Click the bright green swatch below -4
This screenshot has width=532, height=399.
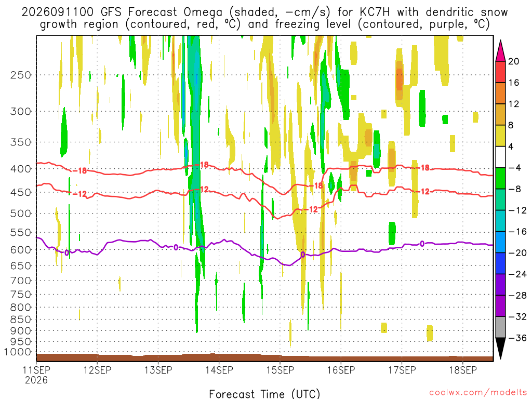click(x=500, y=178)
